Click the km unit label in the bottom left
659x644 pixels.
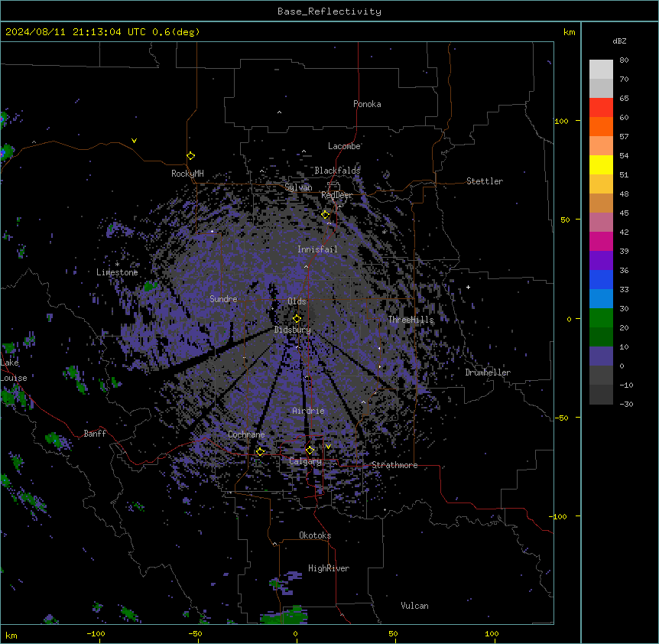[11, 635]
